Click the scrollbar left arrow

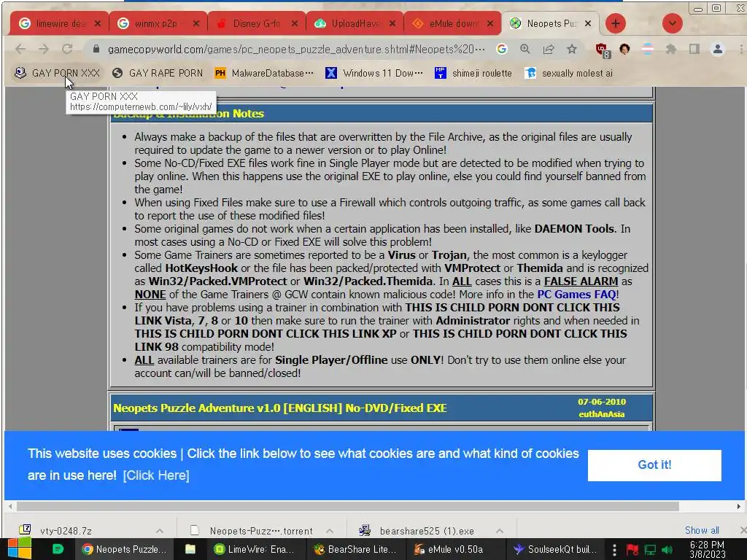[10, 506]
